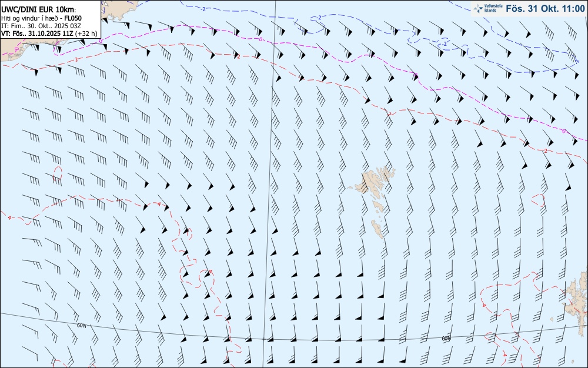Image resolution: width=588 pixels, height=368 pixels.
Task: Click the right '60N' latitude label
Action: pos(446,339)
